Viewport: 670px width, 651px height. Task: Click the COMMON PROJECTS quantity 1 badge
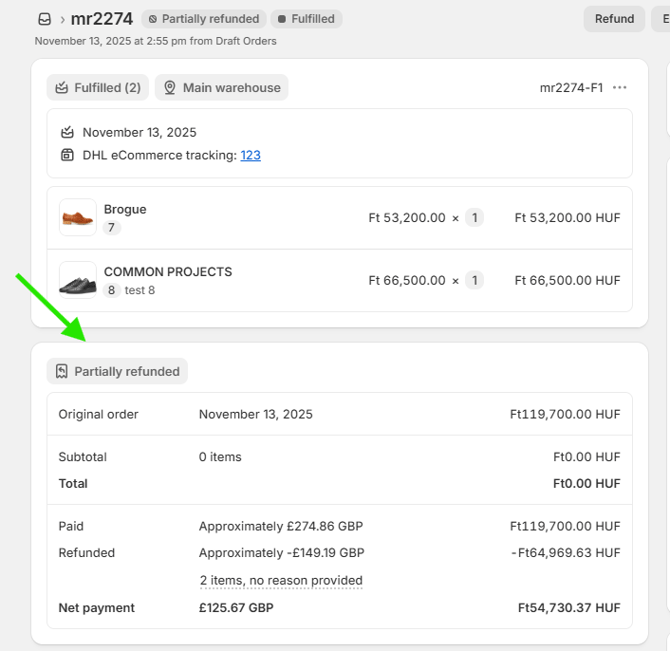pyautogui.click(x=474, y=281)
